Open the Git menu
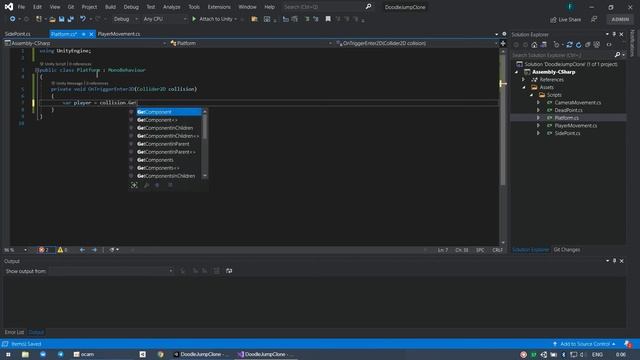Image resolution: width=640 pixels, height=360 pixels. pyautogui.click(x=71, y=7)
